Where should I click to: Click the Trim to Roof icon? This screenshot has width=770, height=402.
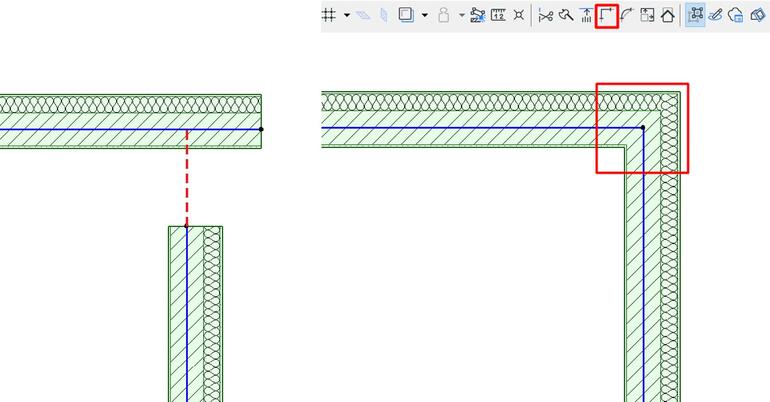[586, 15]
